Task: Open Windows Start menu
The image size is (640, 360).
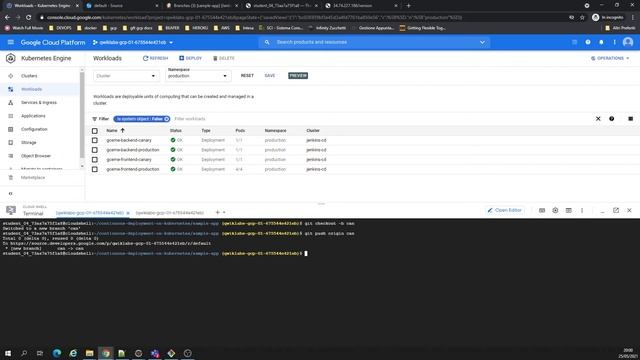Action: coord(8,353)
